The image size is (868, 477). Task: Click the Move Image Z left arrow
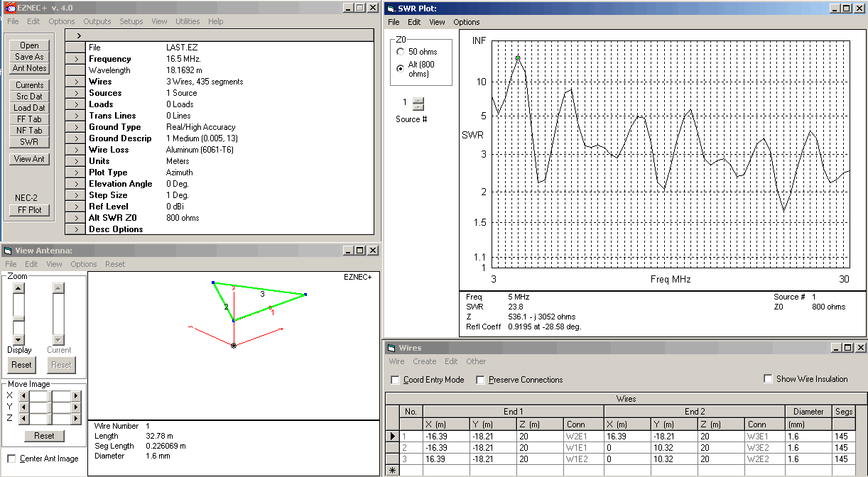click(23, 419)
